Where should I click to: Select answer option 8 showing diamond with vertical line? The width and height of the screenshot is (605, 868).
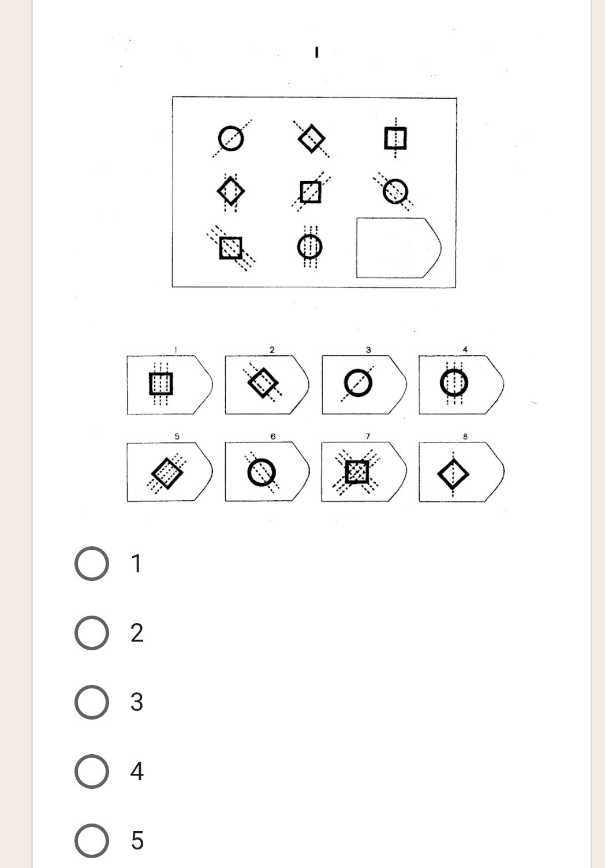[x=454, y=472]
